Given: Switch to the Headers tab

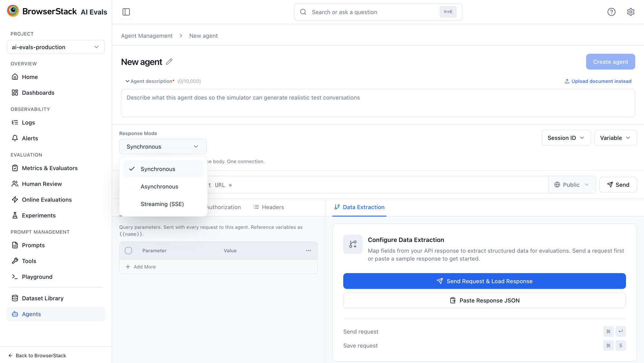Looking at the screenshot, I should (269, 207).
